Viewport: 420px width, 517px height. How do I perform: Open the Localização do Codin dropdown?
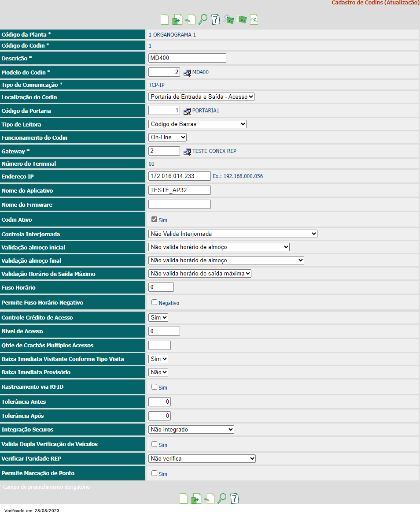(201, 97)
